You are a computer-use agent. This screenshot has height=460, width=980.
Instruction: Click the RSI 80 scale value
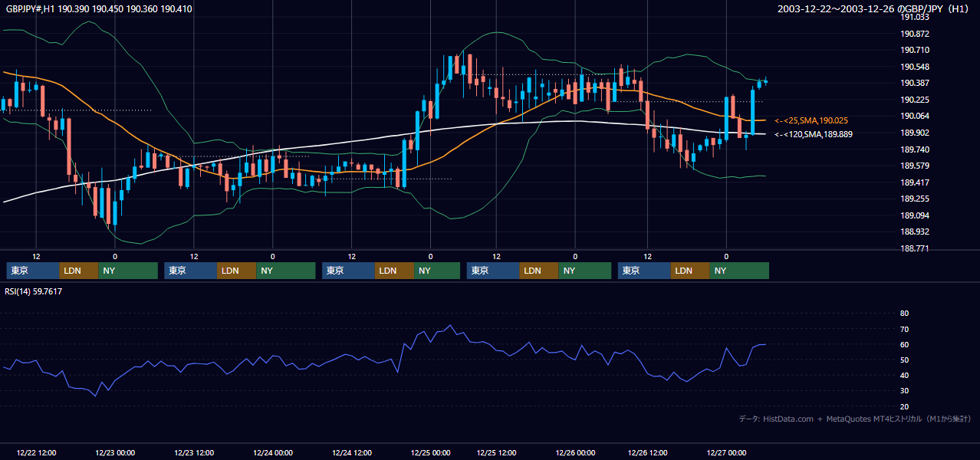pyautogui.click(x=904, y=314)
